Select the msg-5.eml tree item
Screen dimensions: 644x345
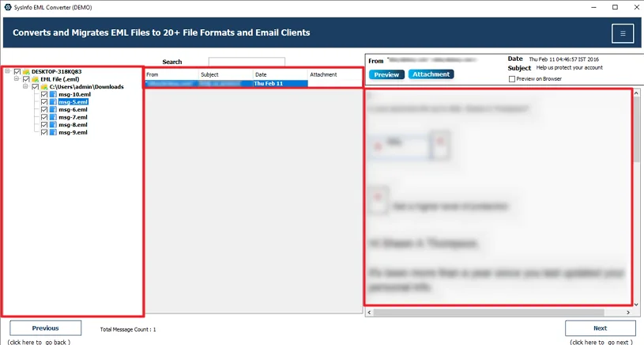(x=73, y=102)
